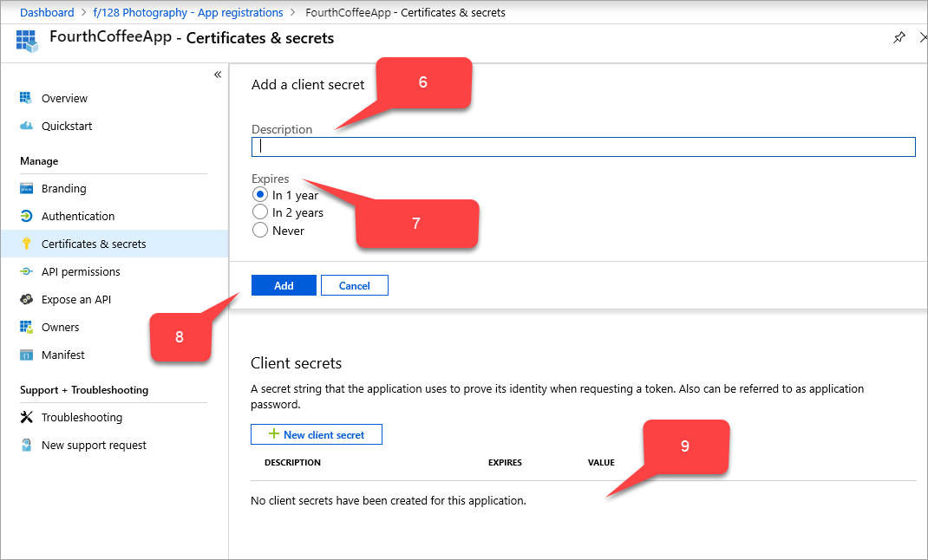Open the Authentication settings icon
Screen dimensions: 928x560
[28, 216]
